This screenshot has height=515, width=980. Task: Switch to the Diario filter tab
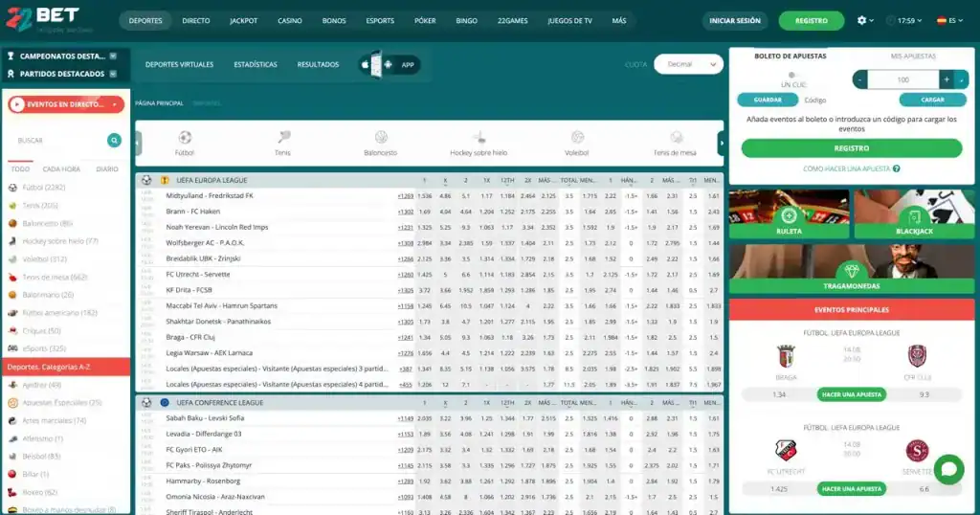pyautogui.click(x=107, y=169)
